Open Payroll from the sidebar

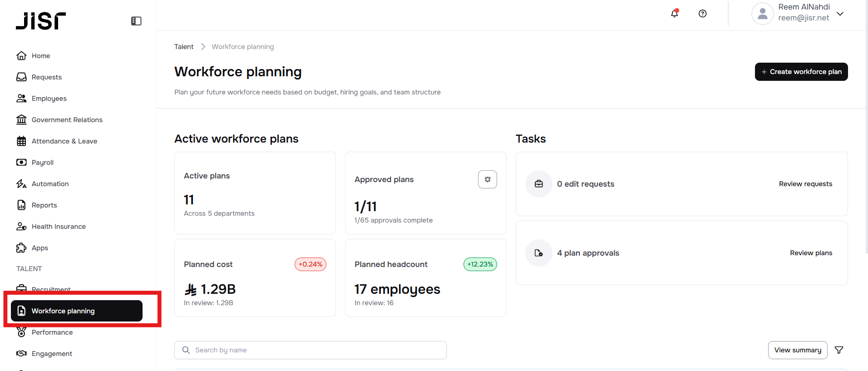pos(42,163)
